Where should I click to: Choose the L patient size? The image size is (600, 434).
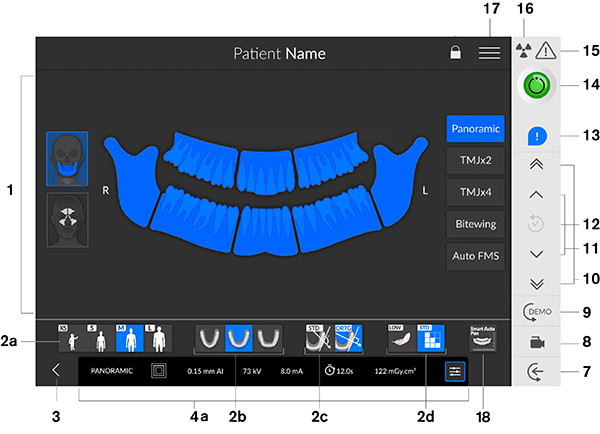coord(158,338)
